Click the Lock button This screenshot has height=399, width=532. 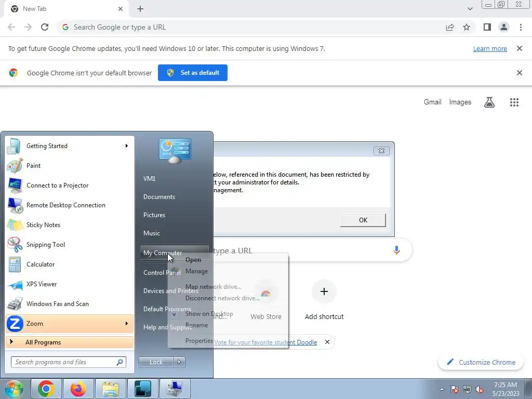pyautogui.click(x=156, y=362)
